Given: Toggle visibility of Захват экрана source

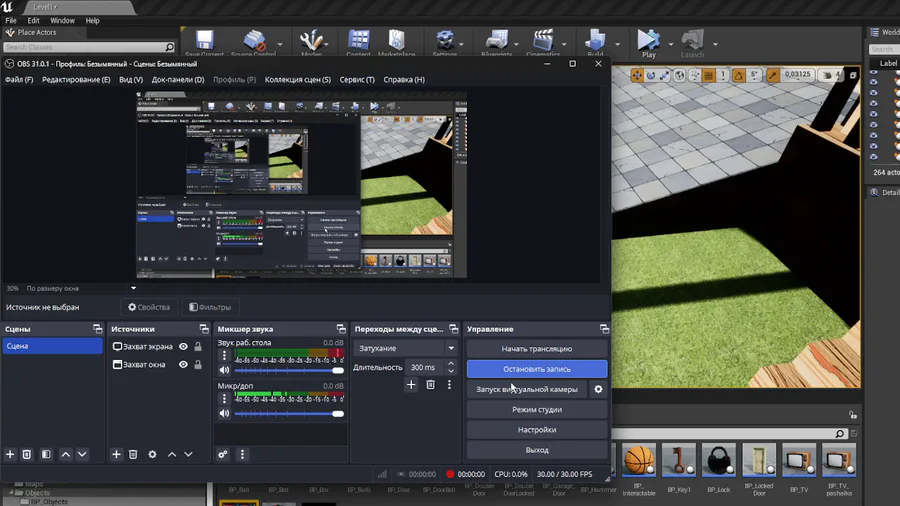Looking at the screenshot, I should point(183,347).
